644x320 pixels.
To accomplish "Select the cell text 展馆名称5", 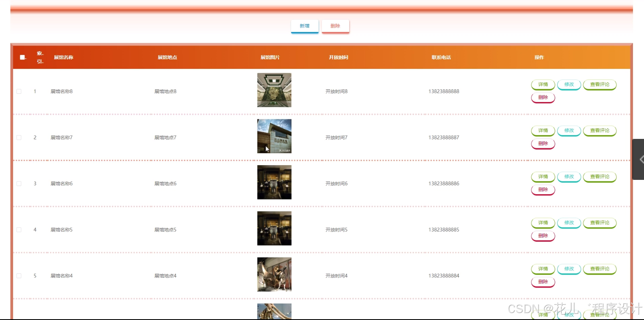I will tap(61, 230).
